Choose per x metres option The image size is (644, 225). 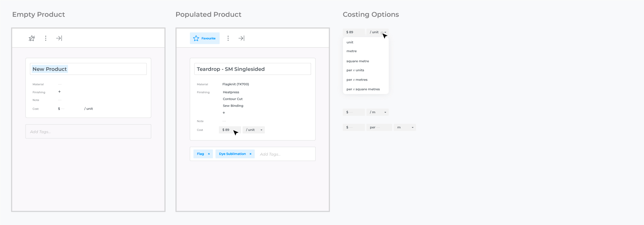[x=357, y=80]
